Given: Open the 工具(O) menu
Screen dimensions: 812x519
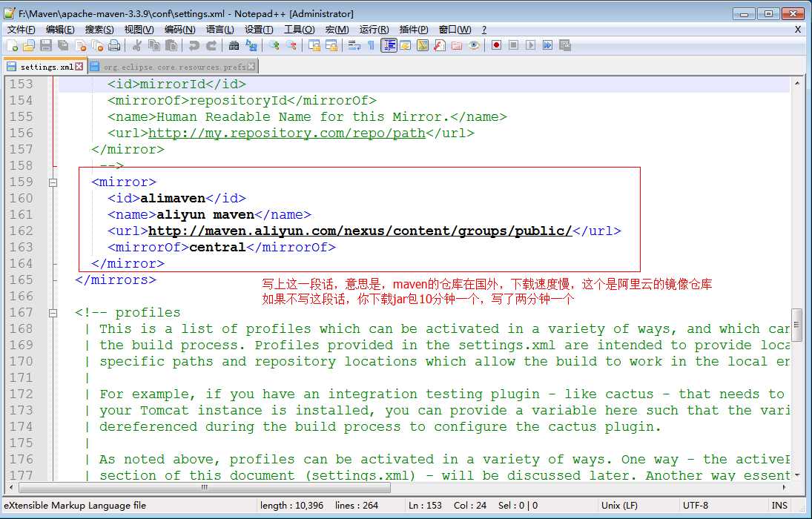Looking at the screenshot, I should click(300, 30).
